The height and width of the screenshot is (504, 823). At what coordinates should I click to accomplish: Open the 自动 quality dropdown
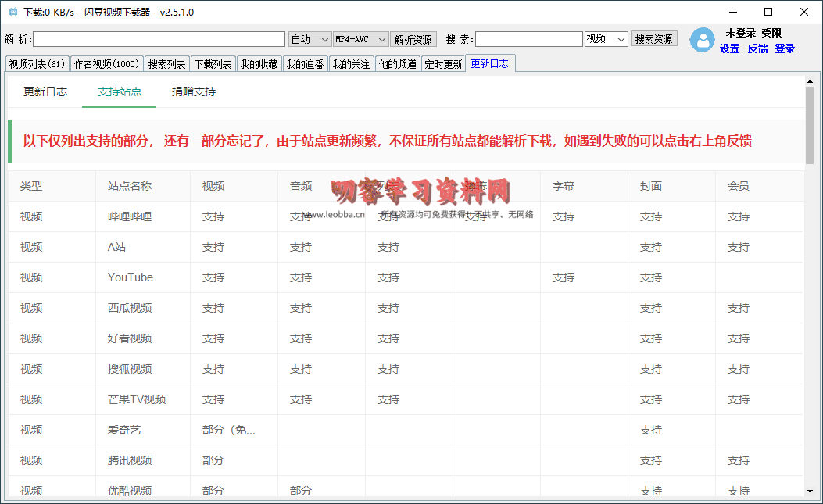coord(310,39)
